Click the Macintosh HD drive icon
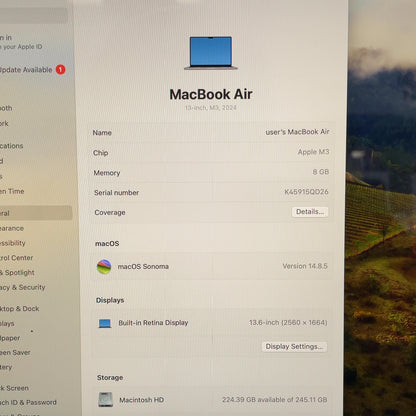416x416 pixels. (x=106, y=399)
